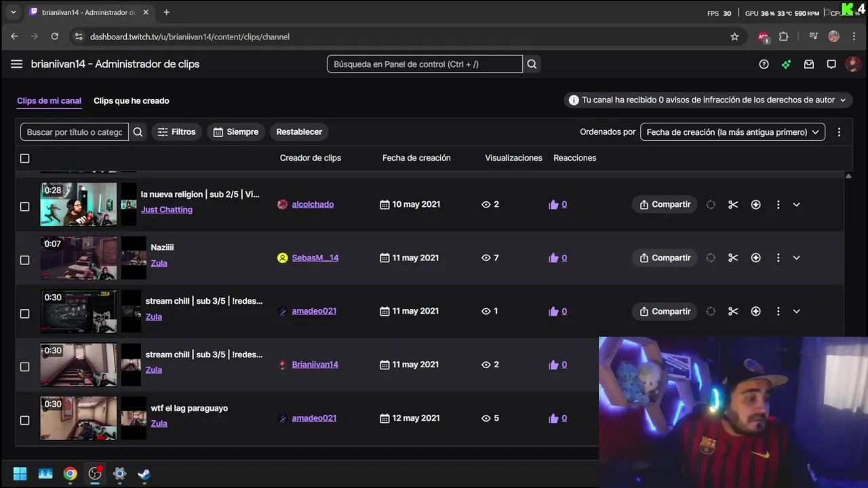This screenshot has height=488, width=868.
Task: Click the help question mark icon
Action: 764,64
